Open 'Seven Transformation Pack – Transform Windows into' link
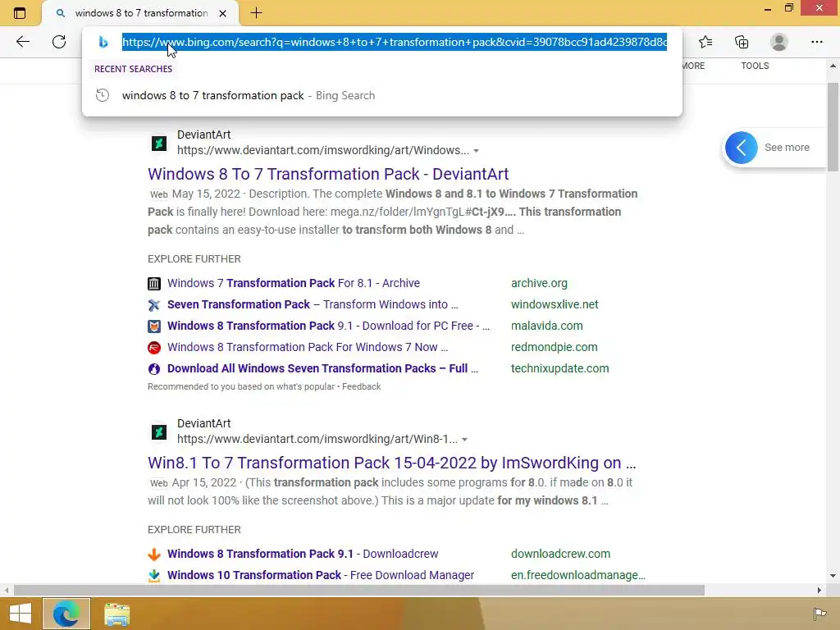840x630 pixels. point(313,304)
